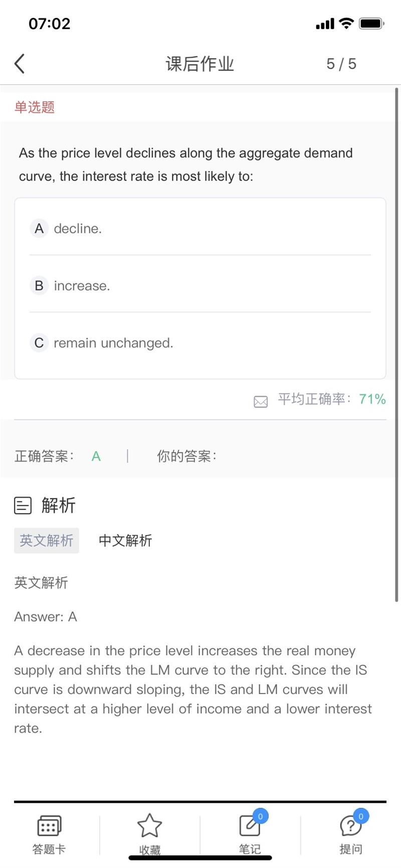Viewport: 401px width, 868px height.
Task: Tap the back arrow icon
Action: (20, 64)
